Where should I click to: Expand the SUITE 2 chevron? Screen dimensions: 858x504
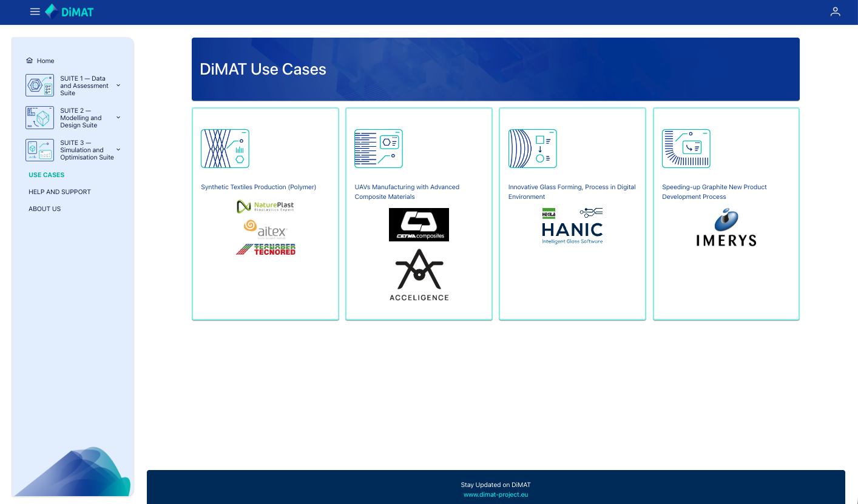[x=118, y=118]
